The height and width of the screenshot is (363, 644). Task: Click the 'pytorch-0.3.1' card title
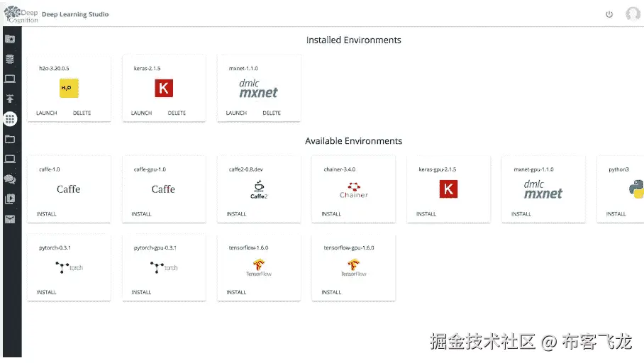pyautogui.click(x=55, y=248)
